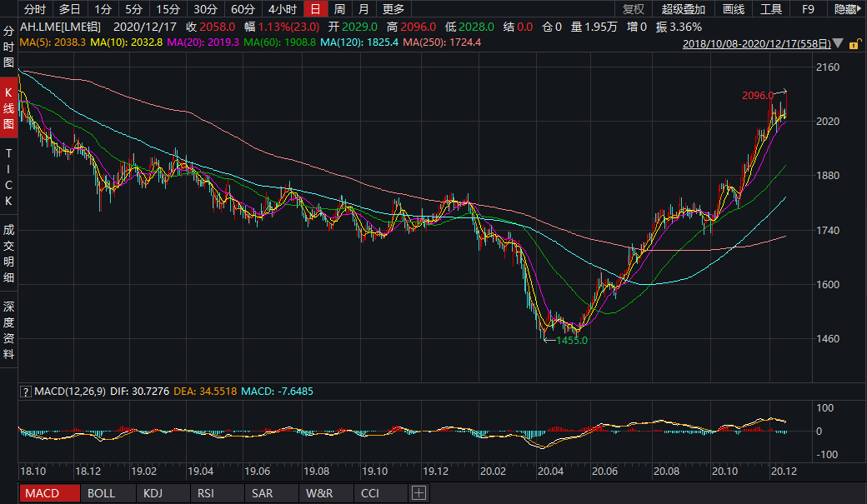Image resolution: width=867 pixels, height=504 pixels.
Task: Open the 2018/10/08-2020/12/17 date range selector
Action: [755, 43]
